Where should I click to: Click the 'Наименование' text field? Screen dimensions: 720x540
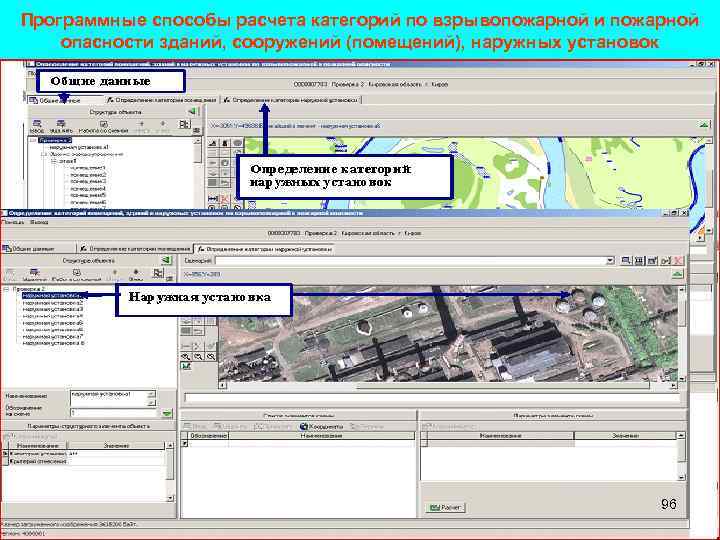point(113,398)
